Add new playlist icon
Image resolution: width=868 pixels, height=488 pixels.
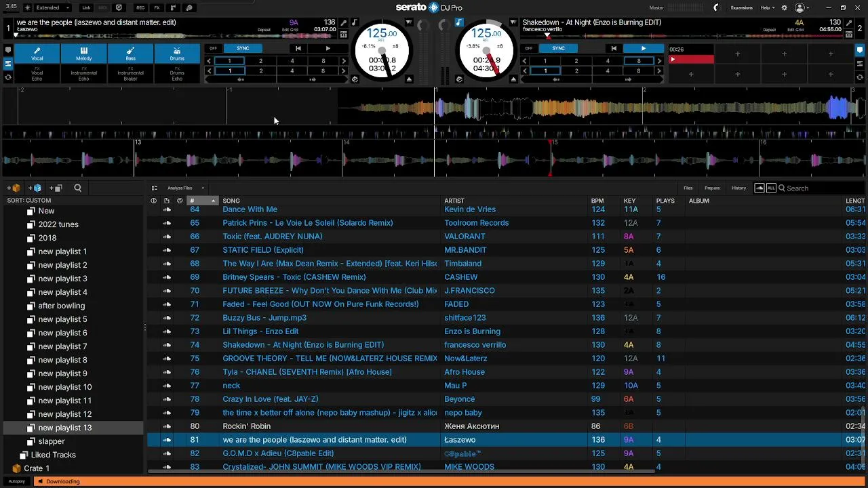pyautogui.click(x=56, y=188)
